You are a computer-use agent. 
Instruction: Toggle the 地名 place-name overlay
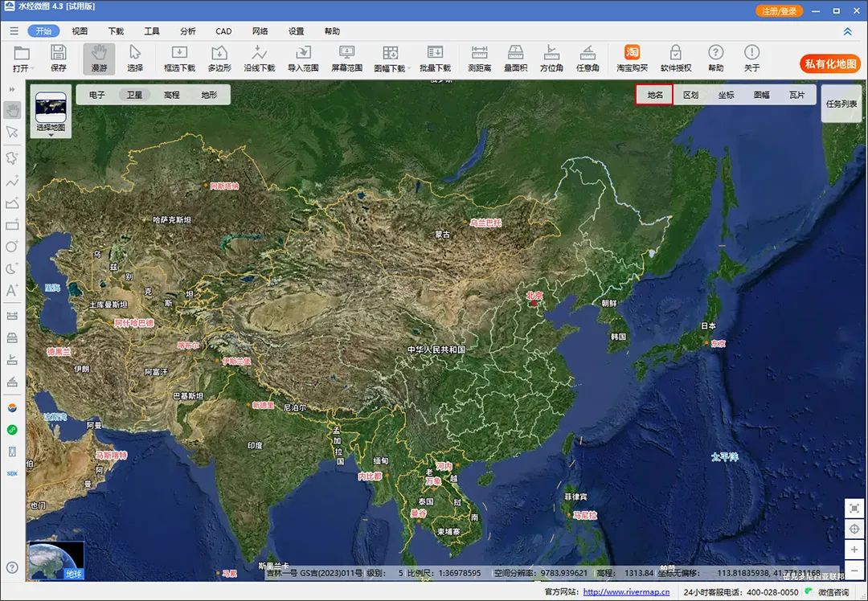coord(654,95)
